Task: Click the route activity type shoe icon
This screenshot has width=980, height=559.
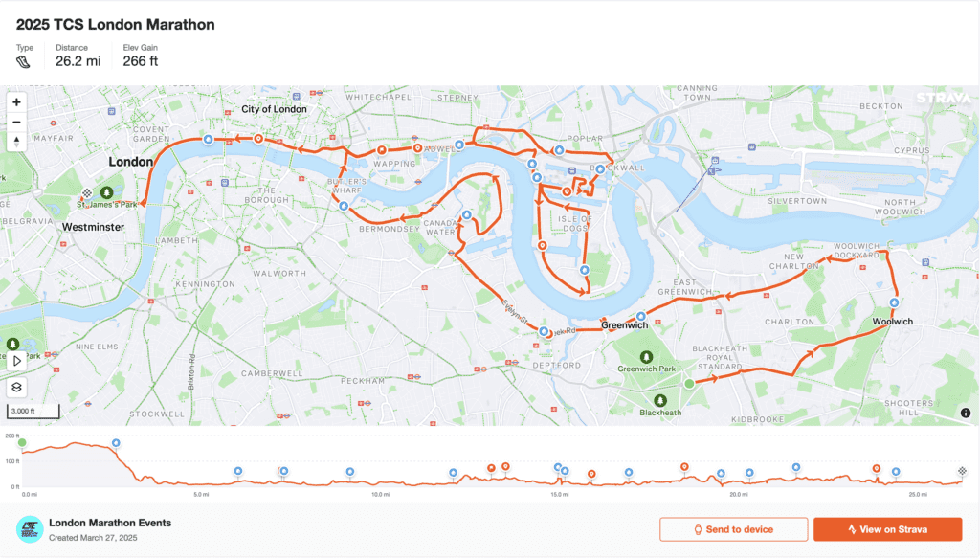Action: (x=25, y=62)
